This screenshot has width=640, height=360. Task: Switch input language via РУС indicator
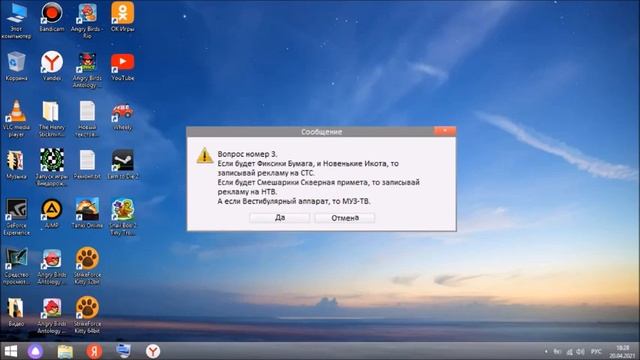(596, 351)
